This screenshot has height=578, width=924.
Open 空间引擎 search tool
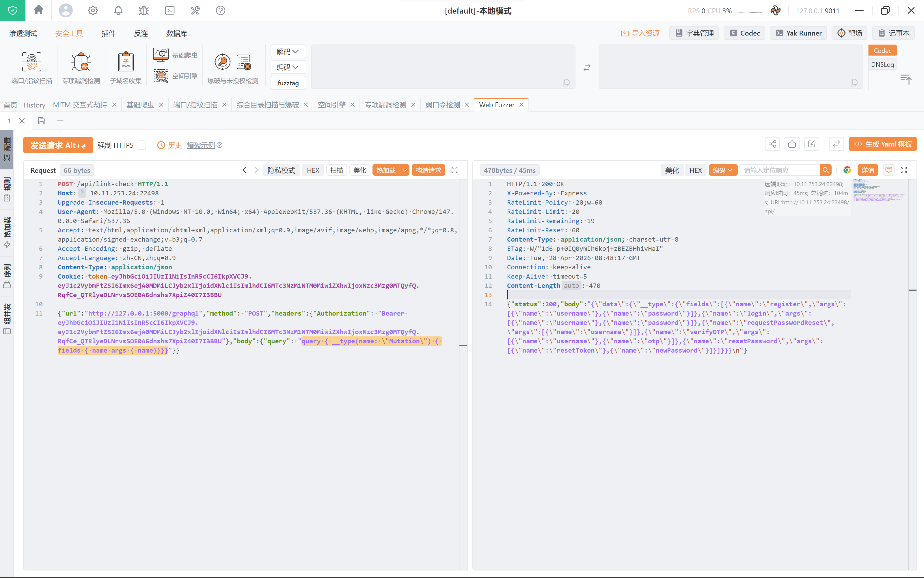(175, 76)
